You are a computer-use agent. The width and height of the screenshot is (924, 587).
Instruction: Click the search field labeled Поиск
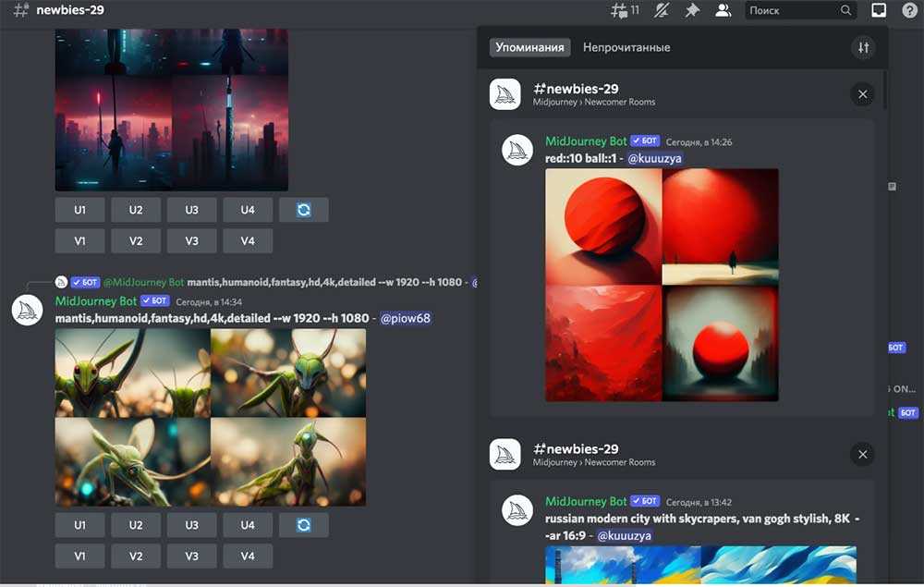coord(790,10)
